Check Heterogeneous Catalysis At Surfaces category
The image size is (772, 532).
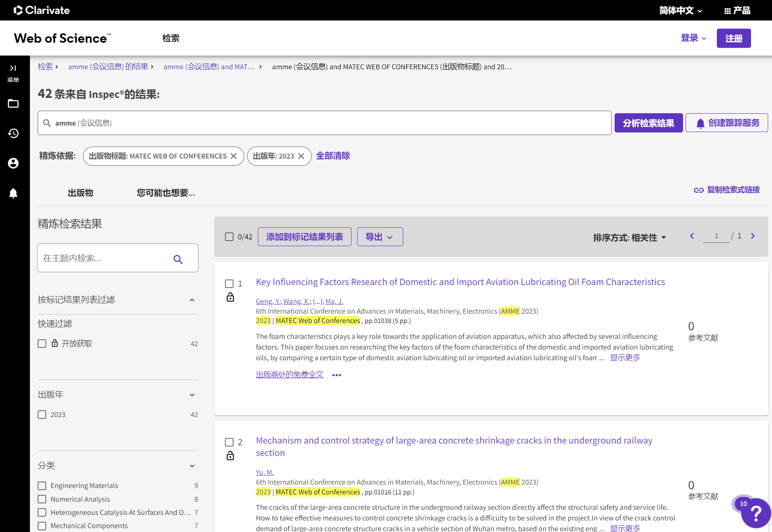tap(42, 512)
